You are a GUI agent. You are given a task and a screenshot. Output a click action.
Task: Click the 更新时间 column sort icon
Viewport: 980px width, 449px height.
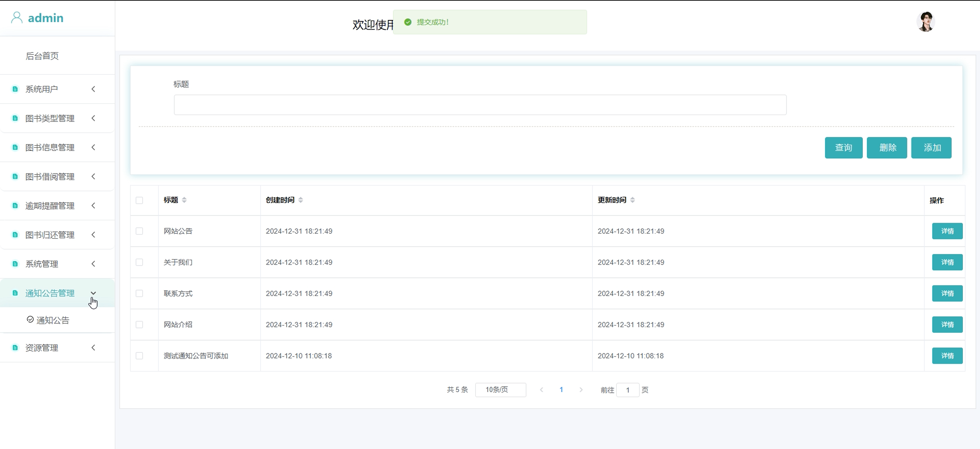click(632, 200)
